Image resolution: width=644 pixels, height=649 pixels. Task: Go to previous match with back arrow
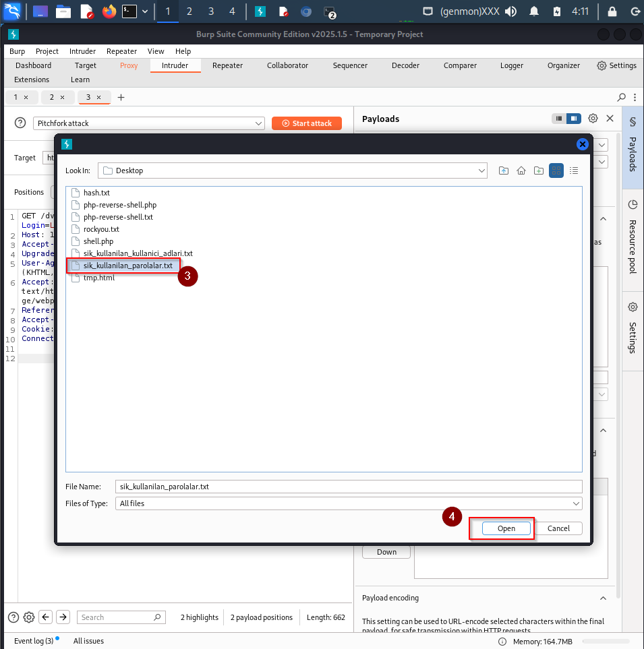[x=46, y=617]
